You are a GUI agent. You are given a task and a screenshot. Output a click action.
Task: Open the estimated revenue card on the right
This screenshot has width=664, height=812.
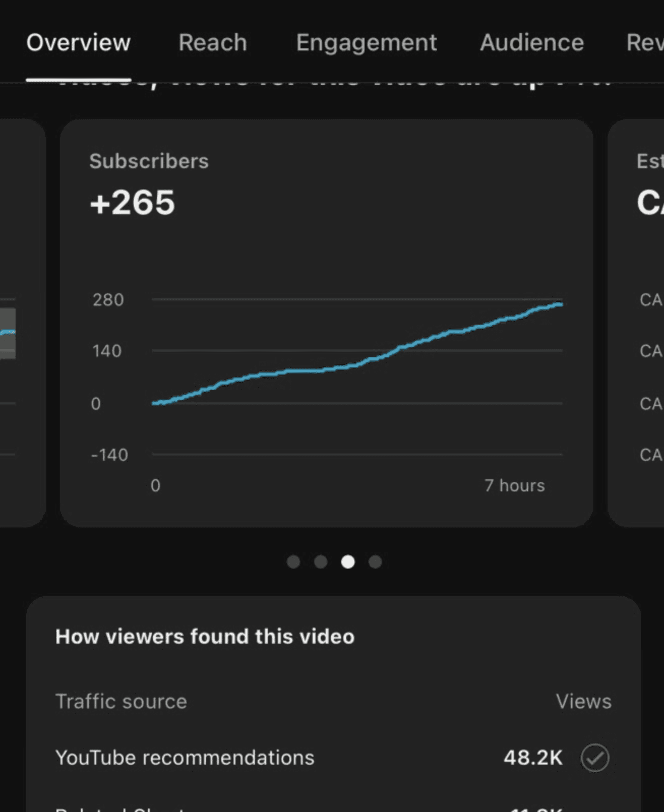636,323
